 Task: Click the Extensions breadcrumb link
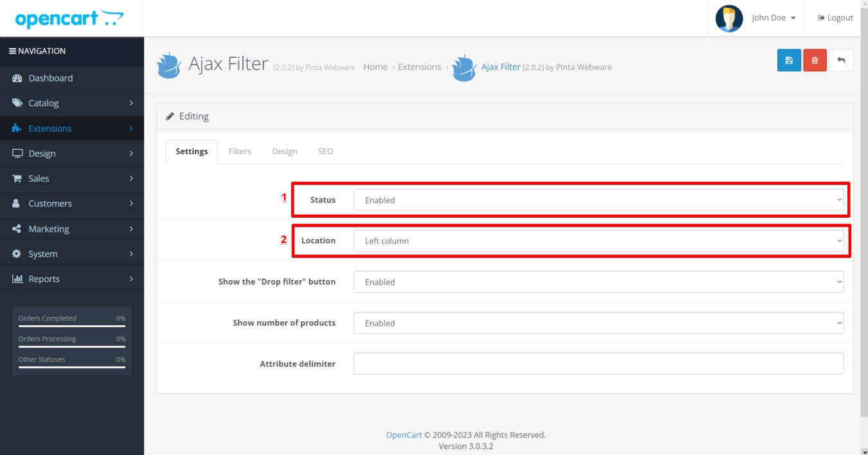click(x=419, y=67)
